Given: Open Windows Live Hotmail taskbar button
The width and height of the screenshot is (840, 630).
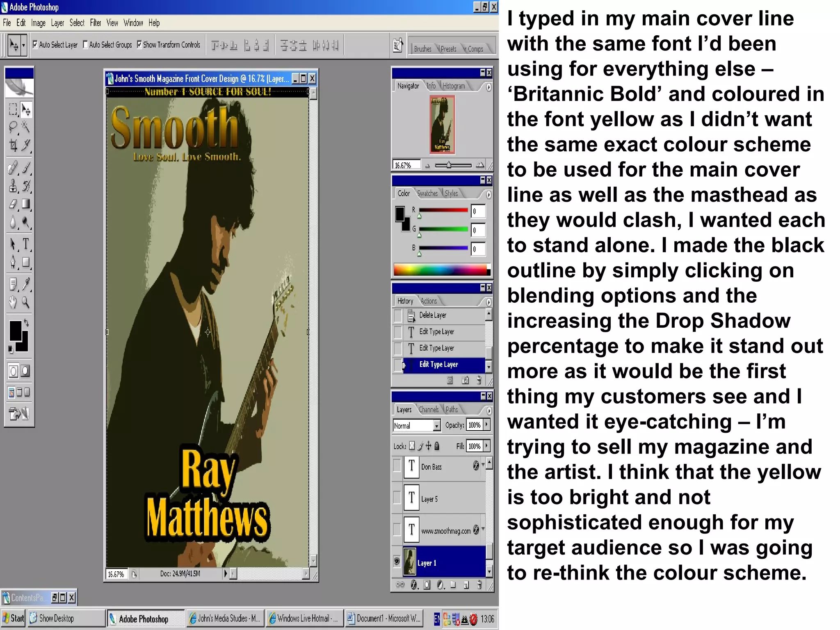Looking at the screenshot, I should 304,618.
